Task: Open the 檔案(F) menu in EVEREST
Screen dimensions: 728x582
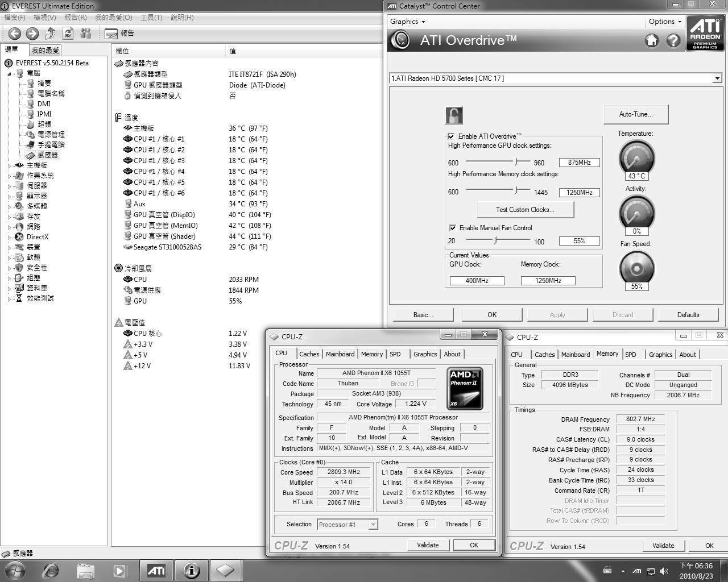Action: tap(15, 18)
